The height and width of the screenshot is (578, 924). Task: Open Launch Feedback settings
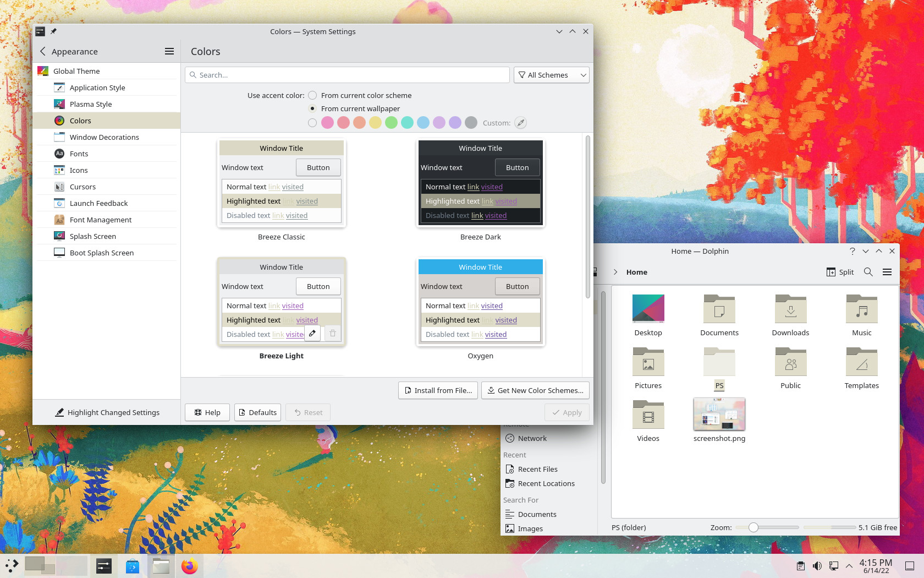(x=107, y=203)
